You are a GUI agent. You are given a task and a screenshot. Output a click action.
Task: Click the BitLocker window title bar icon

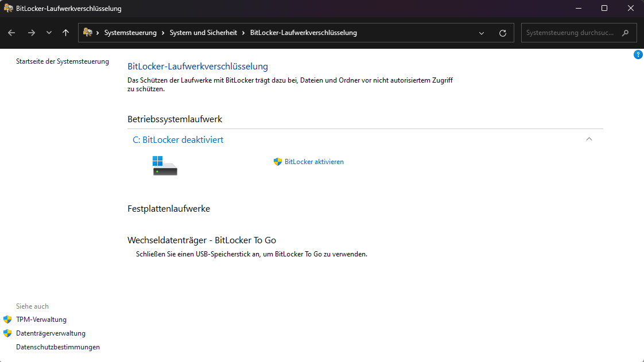tap(8, 8)
